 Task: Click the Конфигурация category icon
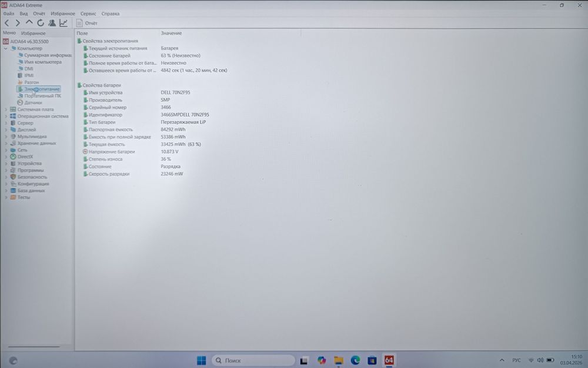[13, 184]
